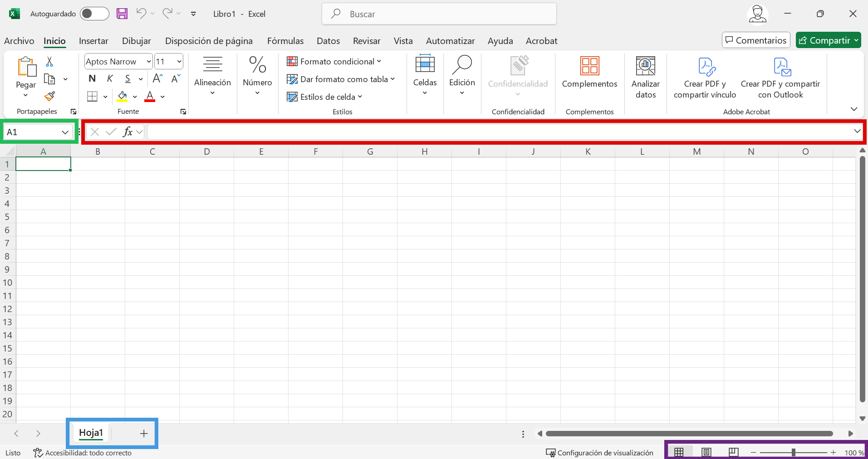
Task: Open the Fórmulas ribbon tab
Action: tap(285, 41)
